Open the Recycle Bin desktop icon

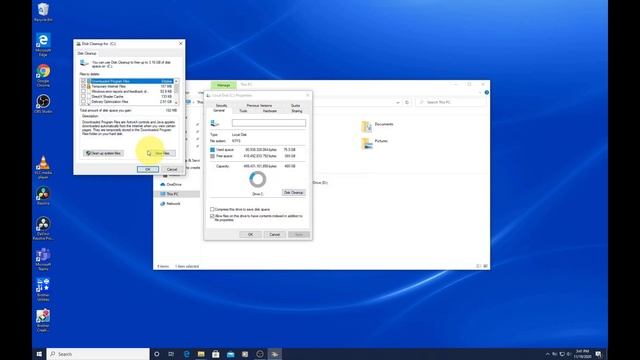tap(43, 11)
